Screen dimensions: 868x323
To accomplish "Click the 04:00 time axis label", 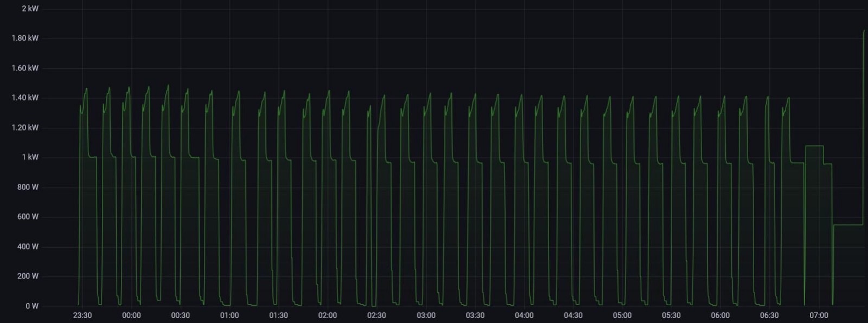I will click(x=524, y=315).
